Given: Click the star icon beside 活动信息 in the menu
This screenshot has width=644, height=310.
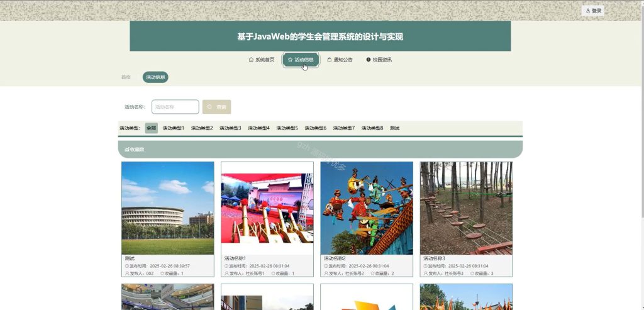Looking at the screenshot, I should click(290, 60).
